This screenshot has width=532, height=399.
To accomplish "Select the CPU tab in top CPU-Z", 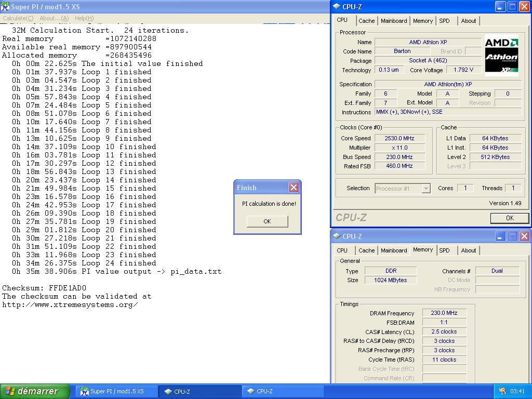I will coord(342,20).
